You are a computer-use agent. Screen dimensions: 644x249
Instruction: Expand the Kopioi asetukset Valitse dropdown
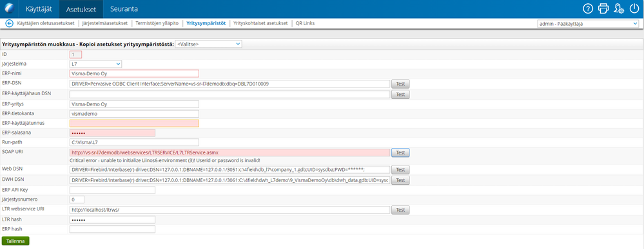pyautogui.click(x=209, y=44)
